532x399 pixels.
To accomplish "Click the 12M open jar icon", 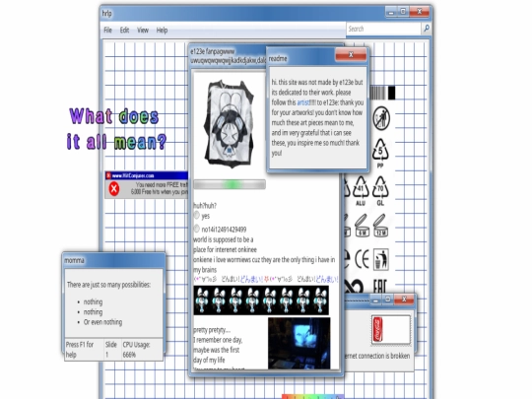I will pyautogui.click(x=380, y=226).
